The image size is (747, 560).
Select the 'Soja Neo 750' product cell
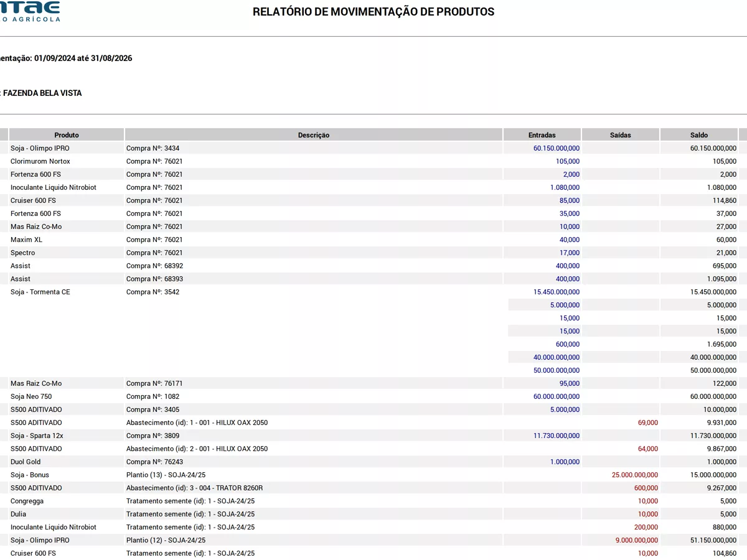coord(31,396)
